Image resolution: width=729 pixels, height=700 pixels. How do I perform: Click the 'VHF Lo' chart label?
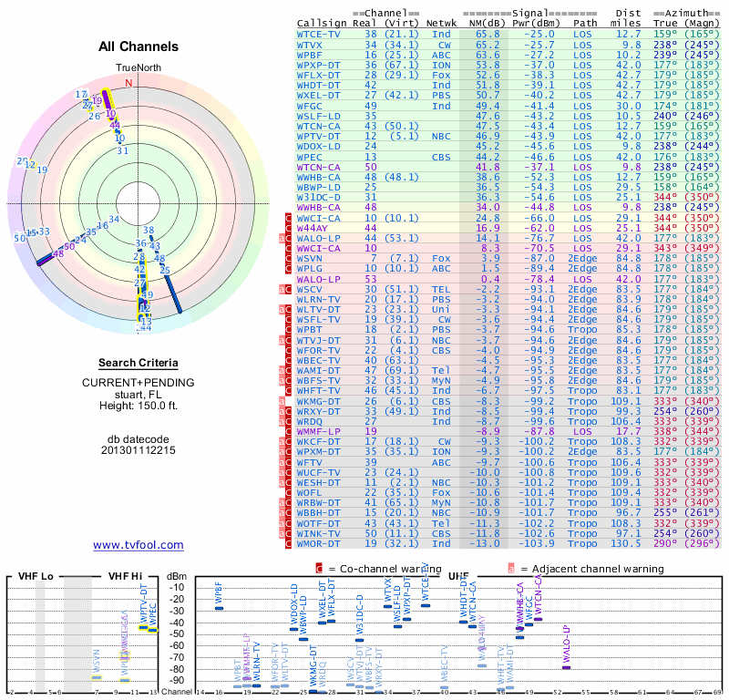(x=36, y=577)
